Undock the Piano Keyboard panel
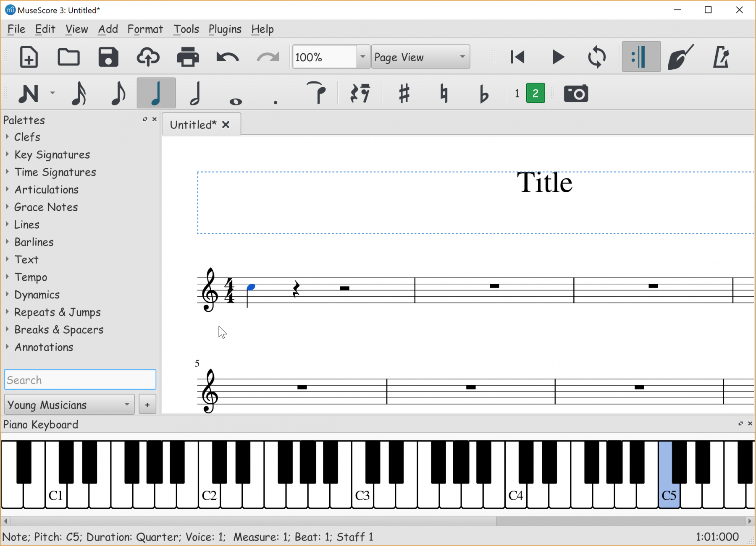This screenshot has height=546, width=756. pos(740,423)
